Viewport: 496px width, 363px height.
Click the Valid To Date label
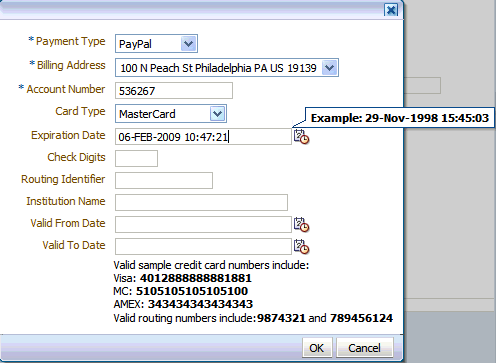tap(74, 245)
